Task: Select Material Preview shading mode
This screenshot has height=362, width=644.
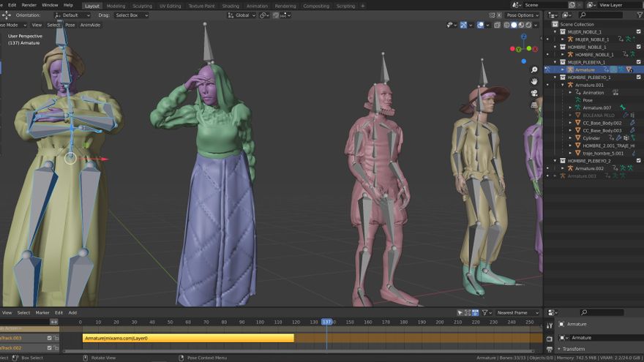Action: click(x=521, y=25)
